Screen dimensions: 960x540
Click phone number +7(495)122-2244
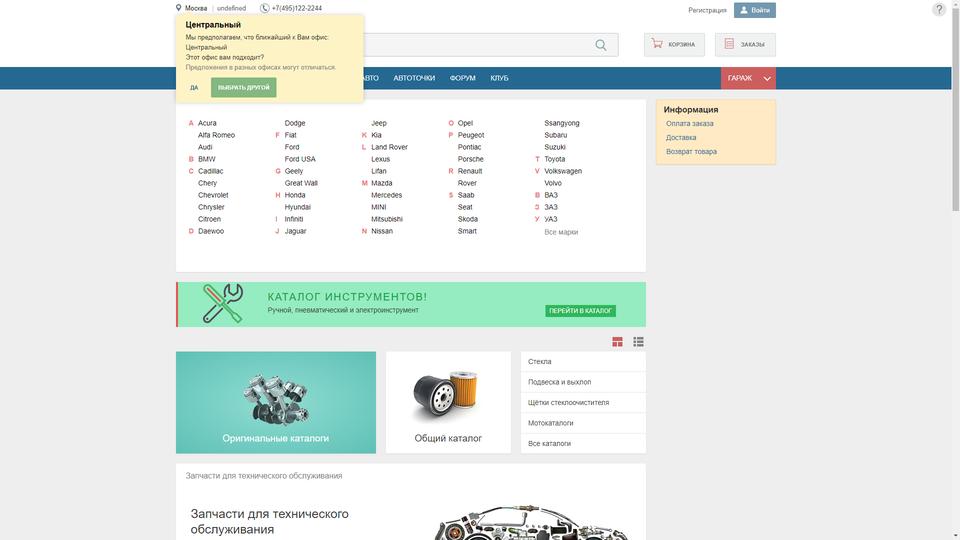click(297, 8)
